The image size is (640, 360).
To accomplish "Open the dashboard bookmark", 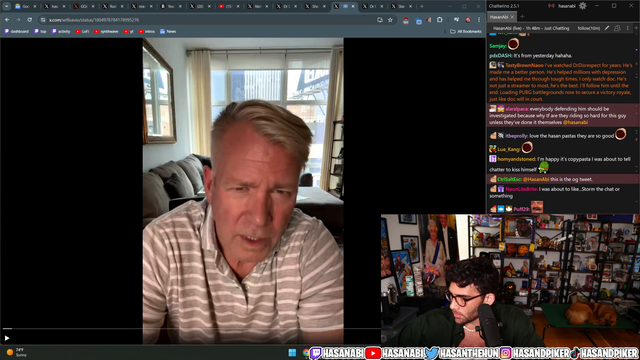I will [17, 31].
